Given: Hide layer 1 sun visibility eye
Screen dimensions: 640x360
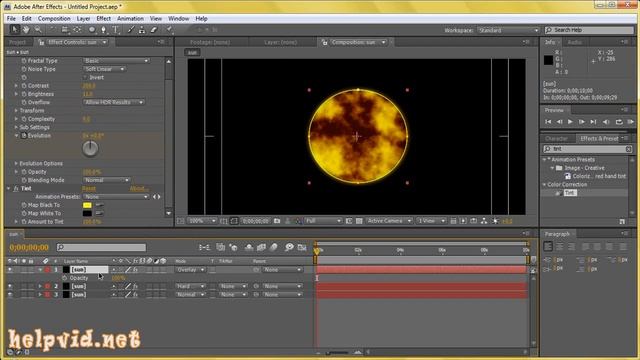Looking at the screenshot, I should coord(10,270).
